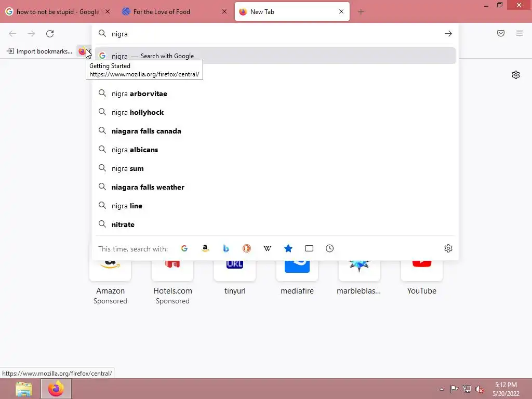
Task: Choose suggestion 'nigra albicans'
Action: [275, 150]
